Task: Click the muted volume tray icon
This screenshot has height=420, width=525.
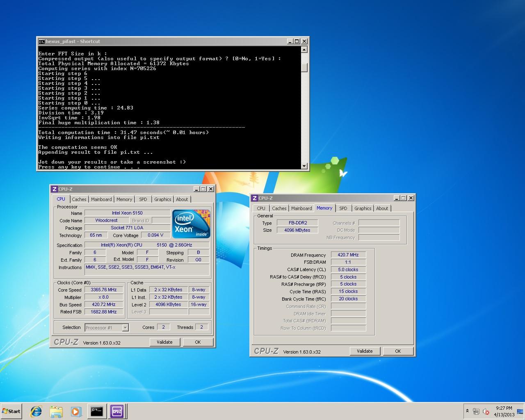Action: point(486,411)
